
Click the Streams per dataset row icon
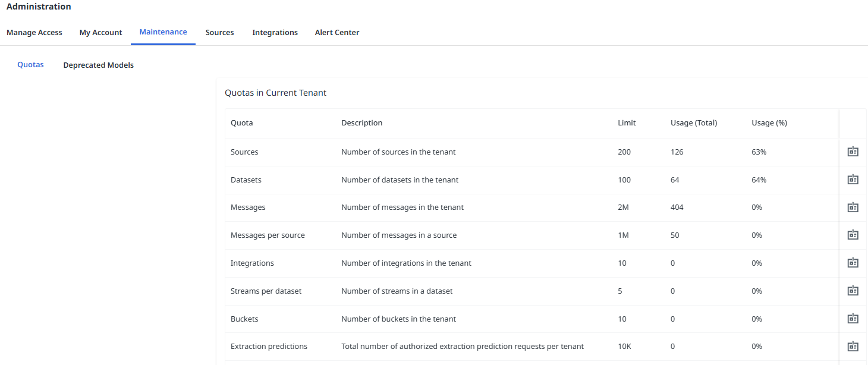click(x=853, y=291)
